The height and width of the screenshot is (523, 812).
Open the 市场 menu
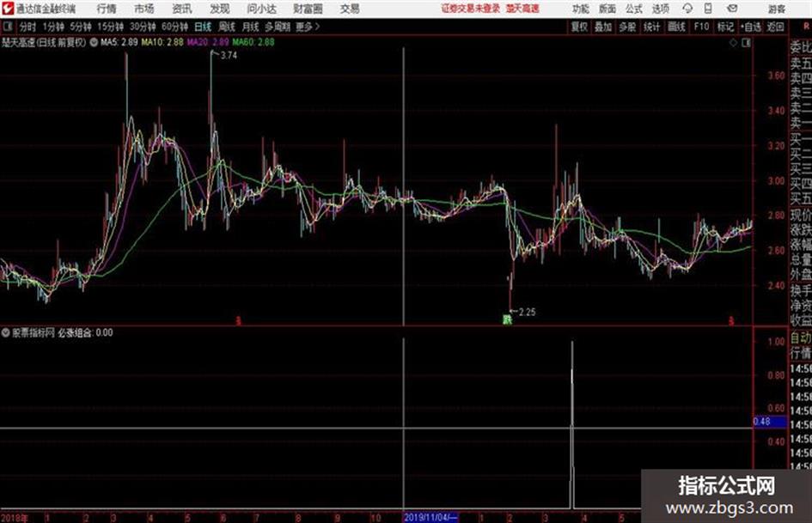click(144, 9)
